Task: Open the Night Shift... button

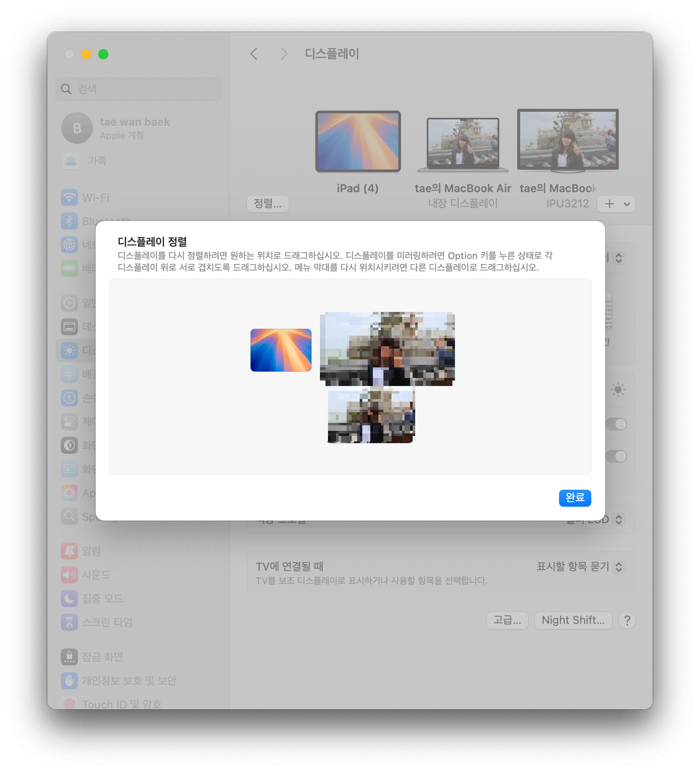Action: click(573, 620)
